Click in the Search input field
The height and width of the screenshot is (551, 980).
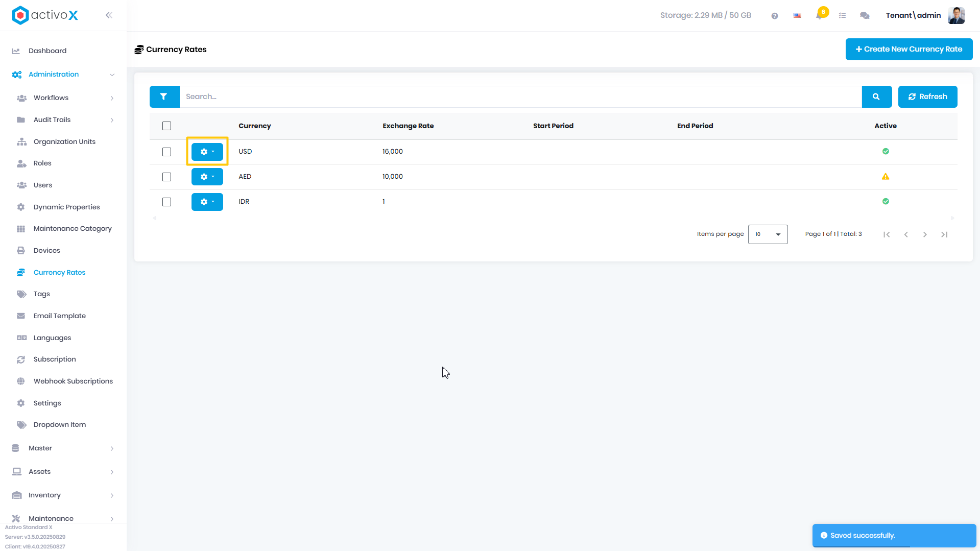tap(520, 97)
